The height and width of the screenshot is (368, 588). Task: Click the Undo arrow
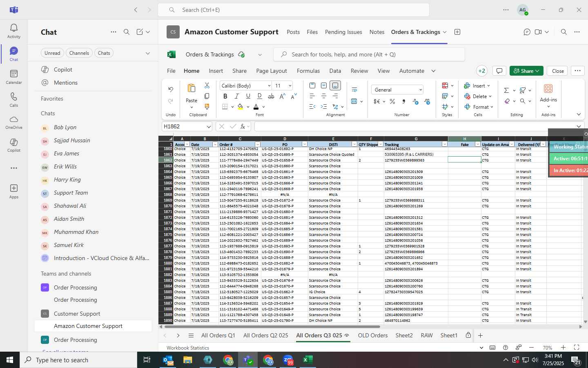[x=171, y=89]
